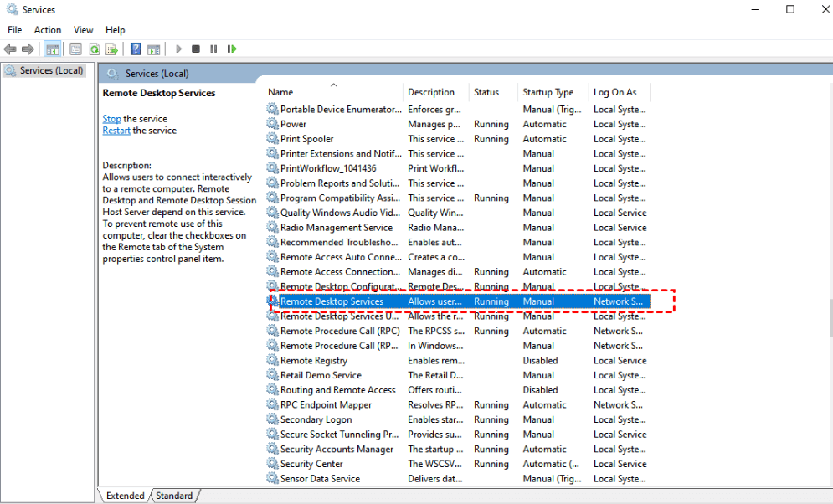Viewport: 833px width, 504px height.
Task: Select the Problem Reports and Soluti... service
Action: (x=340, y=183)
